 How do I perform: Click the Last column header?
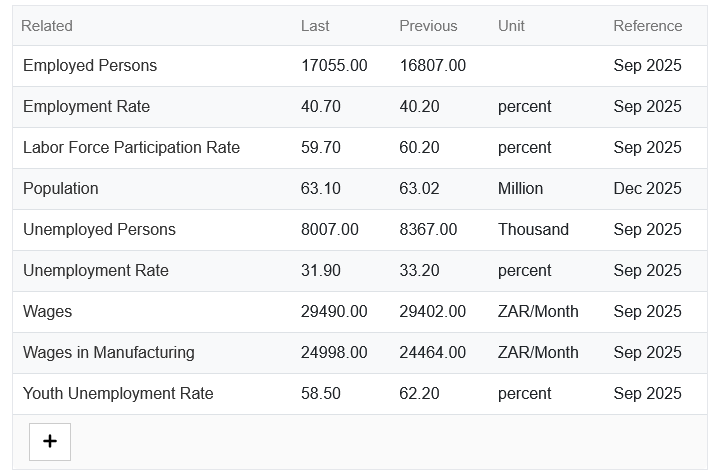tap(315, 26)
